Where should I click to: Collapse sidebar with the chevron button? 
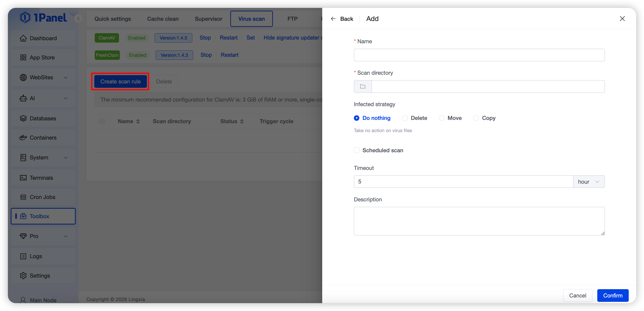click(x=79, y=19)
